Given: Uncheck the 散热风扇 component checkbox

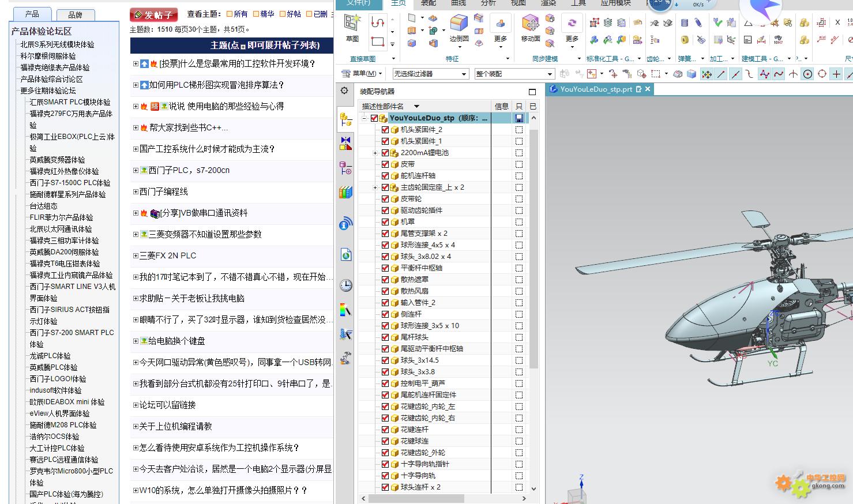Looking at the screenshot, I should [x=385, y=291].
